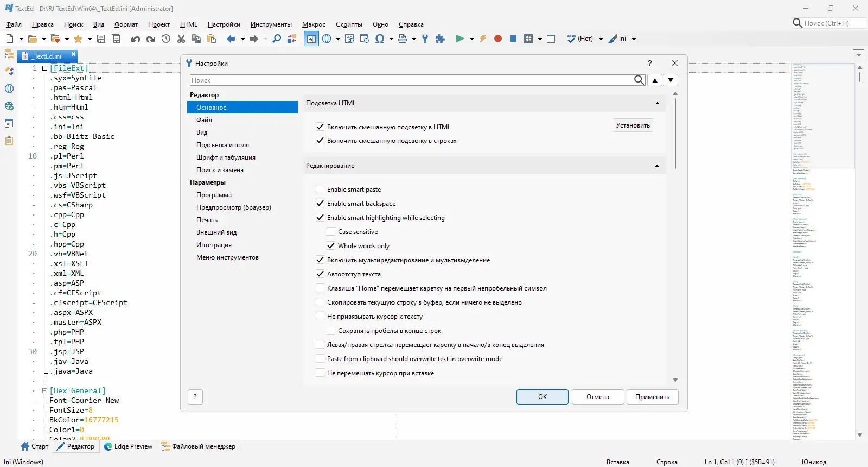Toggle 'Включить смешанную подсветку в HTML' checkbox
868x467 pixels.
(x=320, y=127)
